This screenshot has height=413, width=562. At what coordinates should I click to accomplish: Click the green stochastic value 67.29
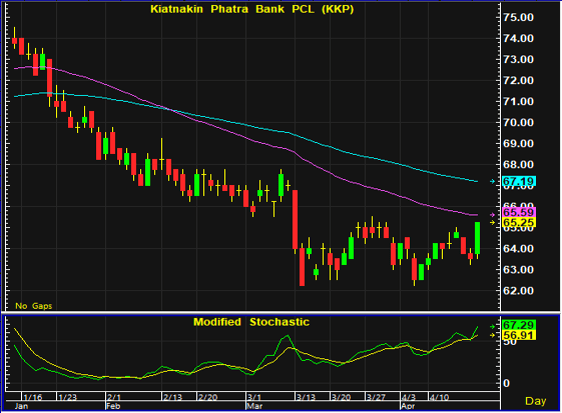pos(519,325)
